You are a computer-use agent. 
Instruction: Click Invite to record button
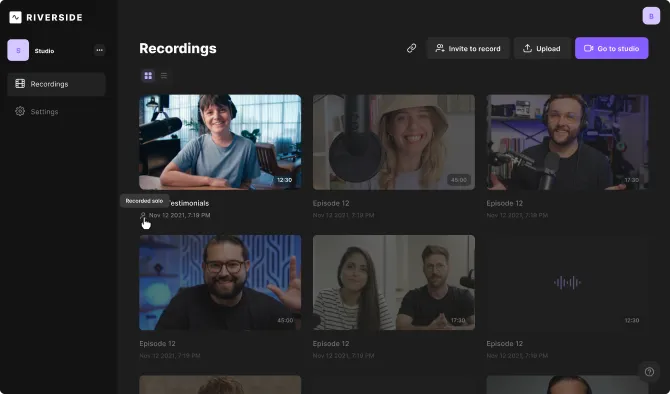(468, 48)
